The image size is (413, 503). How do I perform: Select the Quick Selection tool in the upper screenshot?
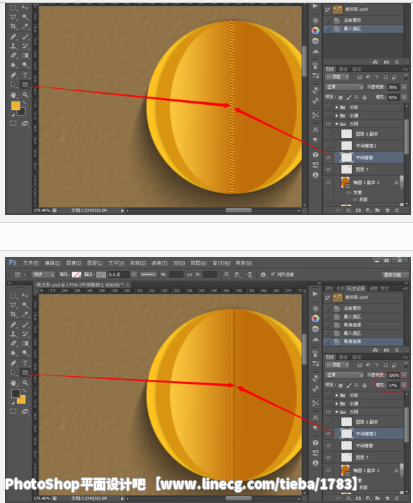click(x=25, y=17)
